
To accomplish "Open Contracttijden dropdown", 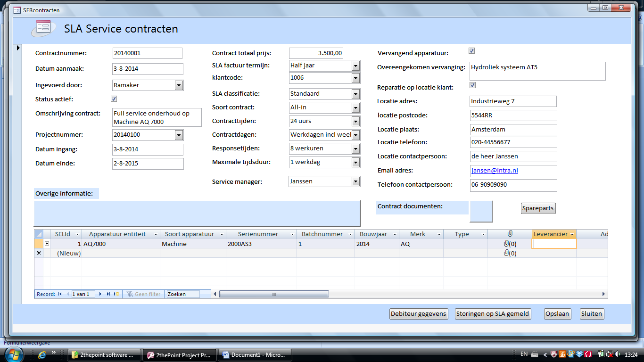I will click(x=356, y=121).
